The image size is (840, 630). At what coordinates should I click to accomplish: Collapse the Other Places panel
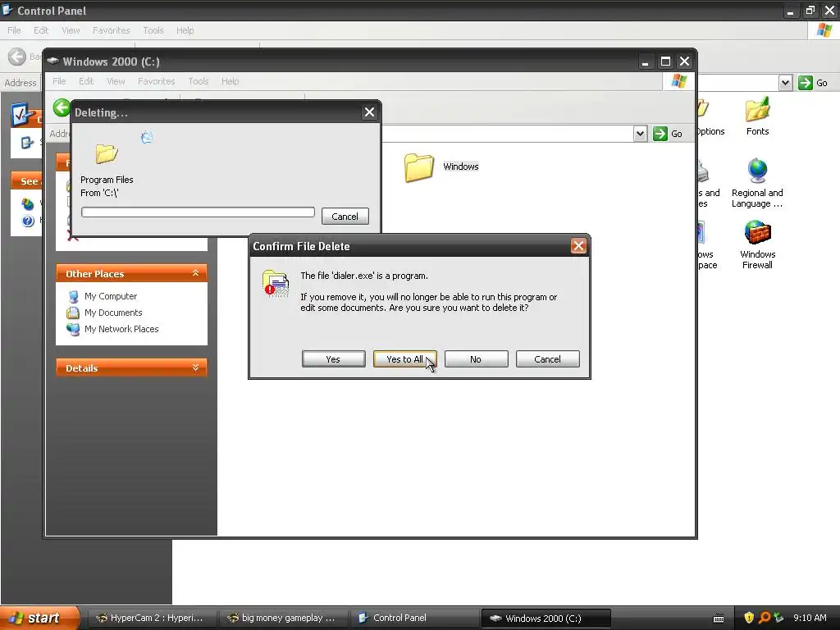[195, 273]
